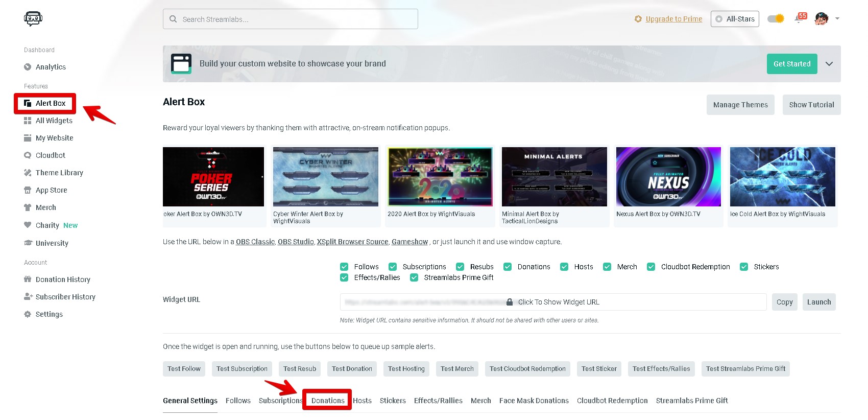Image resolution: width=868 pixels, height=420 pixels.
Task: Focus the Search Streamlabs input field
Action: click(x=291, y=19)
